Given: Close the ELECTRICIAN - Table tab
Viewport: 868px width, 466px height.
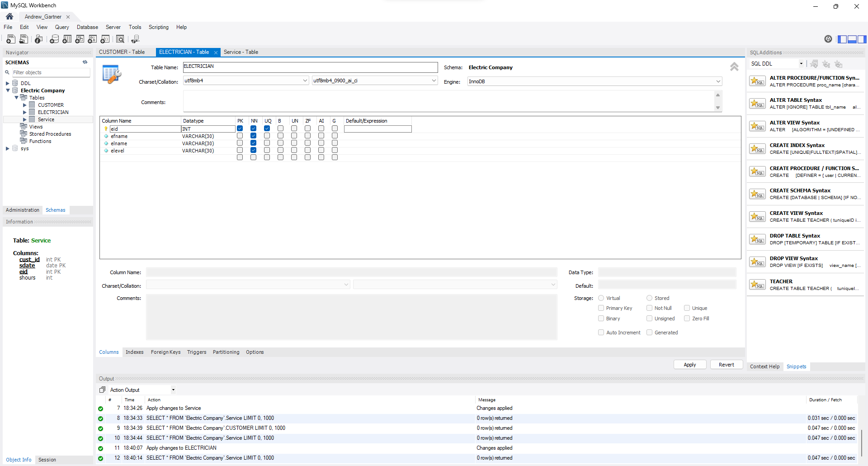Looking at the screenshot, I should click(216, 52).
